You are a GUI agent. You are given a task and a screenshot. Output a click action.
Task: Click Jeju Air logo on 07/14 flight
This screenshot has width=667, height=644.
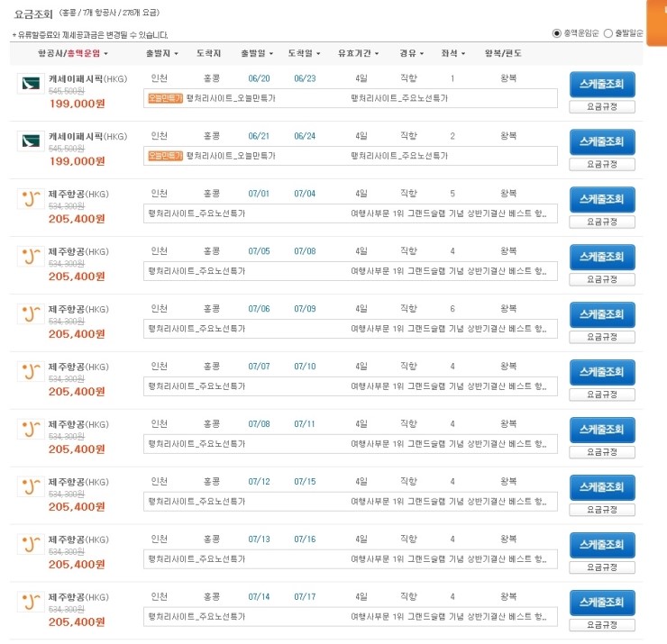click(31, 603)
